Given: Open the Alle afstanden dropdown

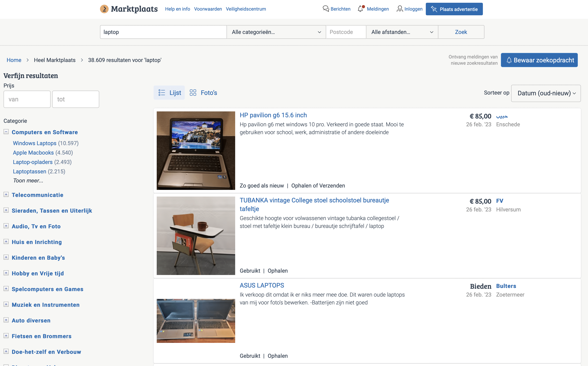Looking at the screenshot, I should tap(402, 32).
